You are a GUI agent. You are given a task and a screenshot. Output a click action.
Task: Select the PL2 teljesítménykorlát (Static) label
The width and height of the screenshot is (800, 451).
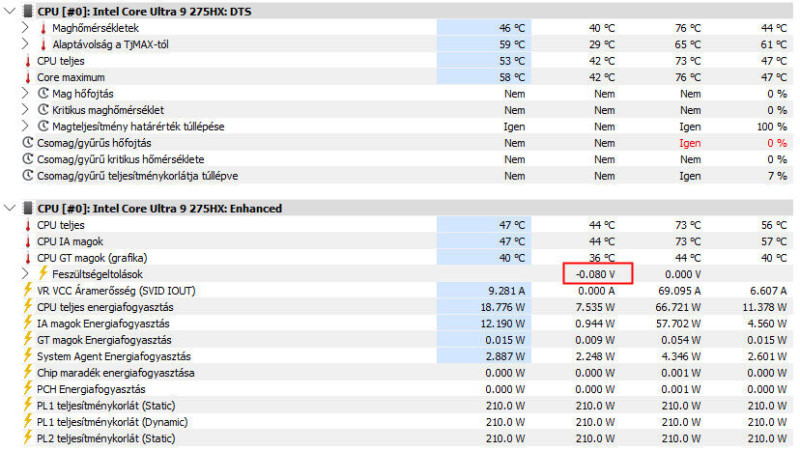[x=106, y=438]
